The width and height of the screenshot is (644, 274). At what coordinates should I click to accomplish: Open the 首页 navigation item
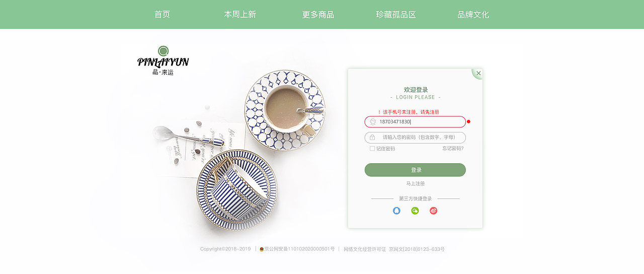[162, 15]
